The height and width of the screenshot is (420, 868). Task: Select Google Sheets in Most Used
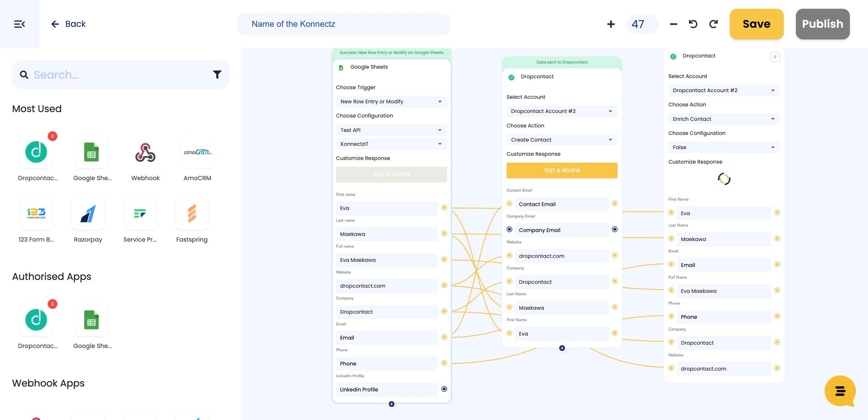[91, 152]
